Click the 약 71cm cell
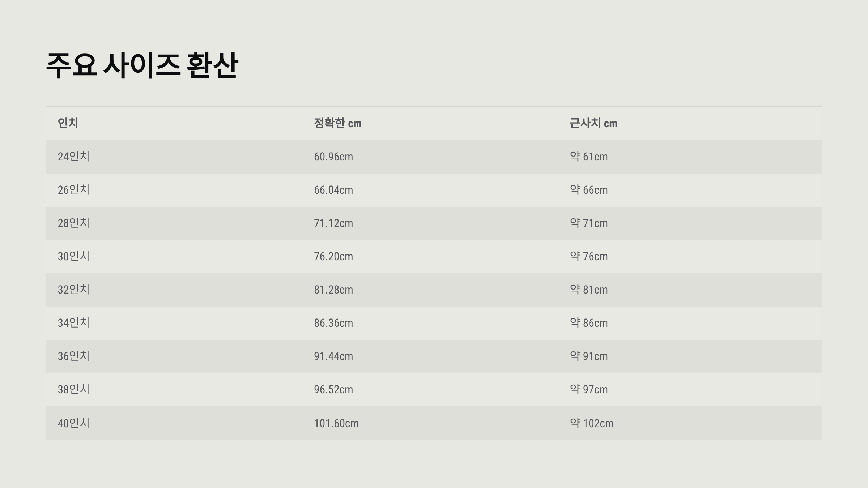868x488 pixels. pyautogui.click(x=589, y=223)
